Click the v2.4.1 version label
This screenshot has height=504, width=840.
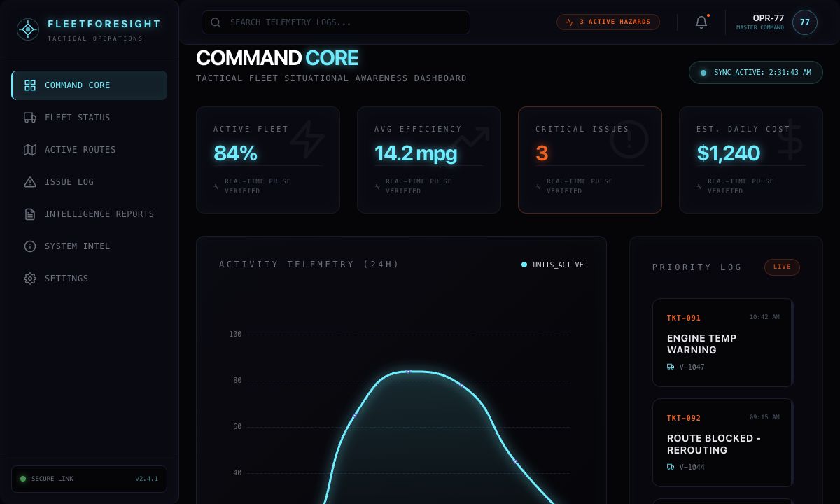[147, 479]
